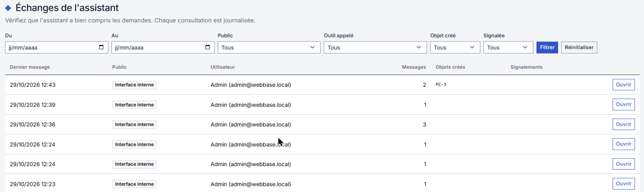
Task: Open the 29/10/2026 12:36 conversation
Action: 623,124
